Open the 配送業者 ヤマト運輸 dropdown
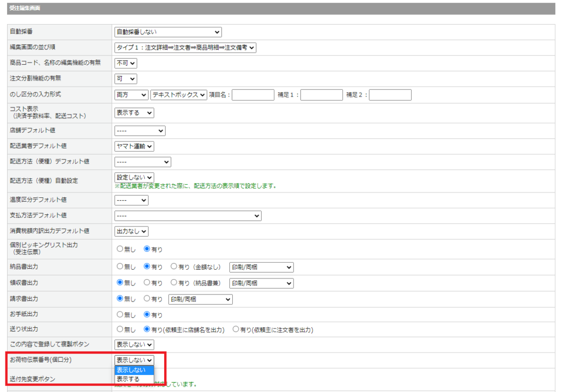This screenshot has height=392, width=562. 134,146
